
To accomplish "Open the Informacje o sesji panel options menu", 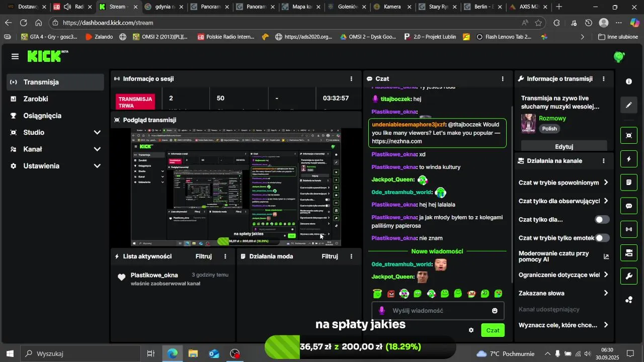I will (x=351, y=79).
